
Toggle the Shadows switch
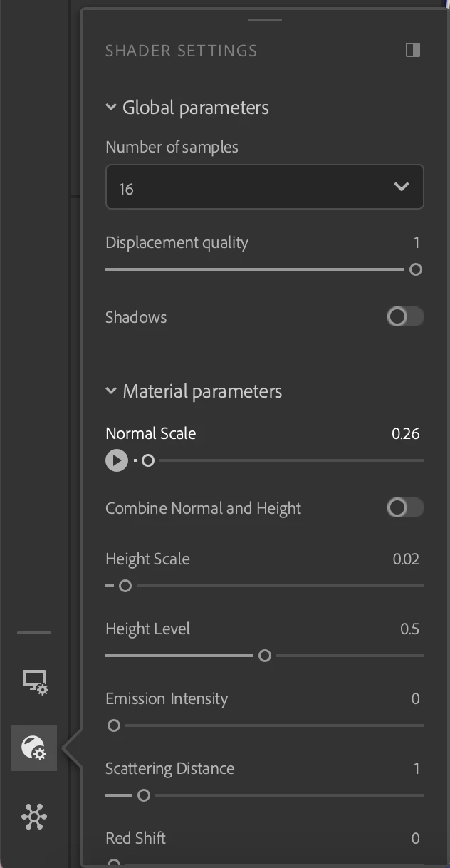point(405,316)
